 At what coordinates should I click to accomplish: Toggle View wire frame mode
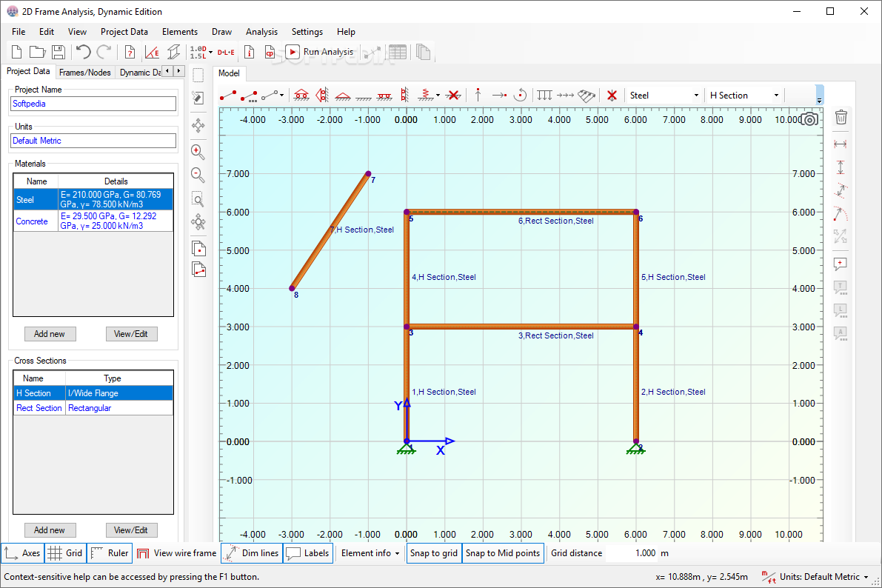177,553
